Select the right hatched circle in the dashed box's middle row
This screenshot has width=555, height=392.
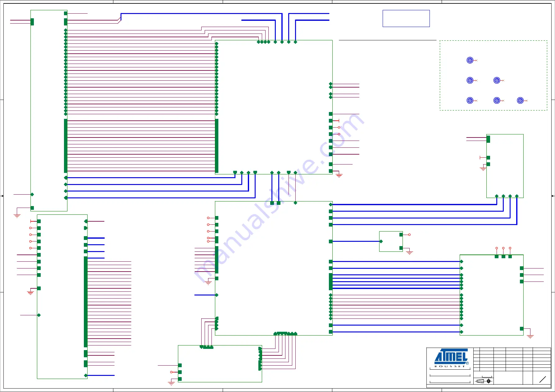(x=497, y=80)
